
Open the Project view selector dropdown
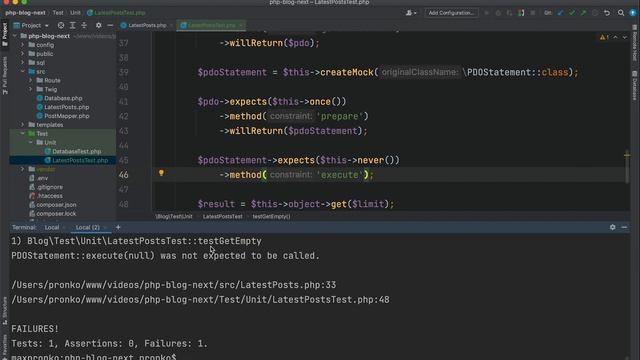[x=31, y=25]
